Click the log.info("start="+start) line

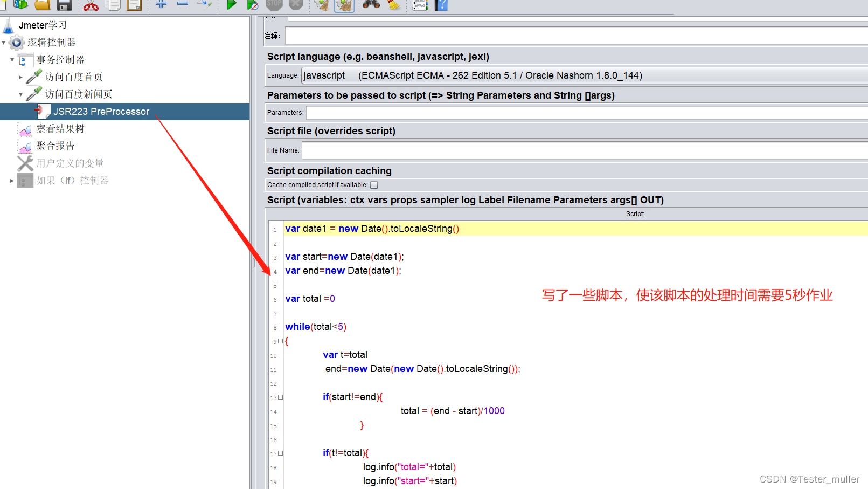pos(410,481)
